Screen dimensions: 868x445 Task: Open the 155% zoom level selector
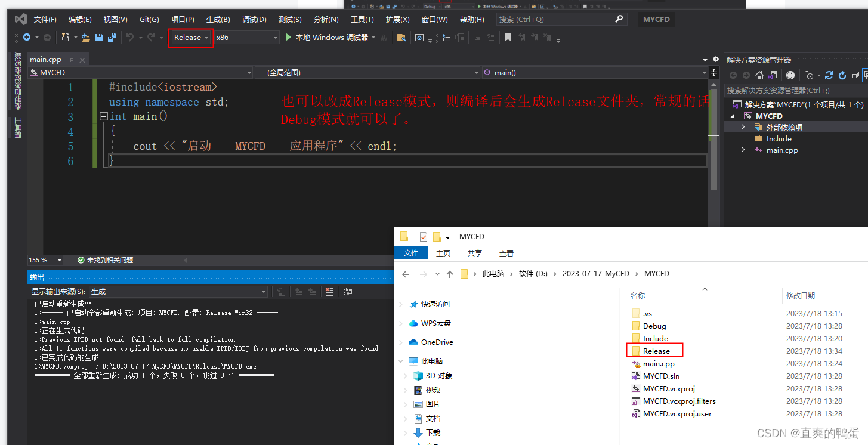pos(46,261)
